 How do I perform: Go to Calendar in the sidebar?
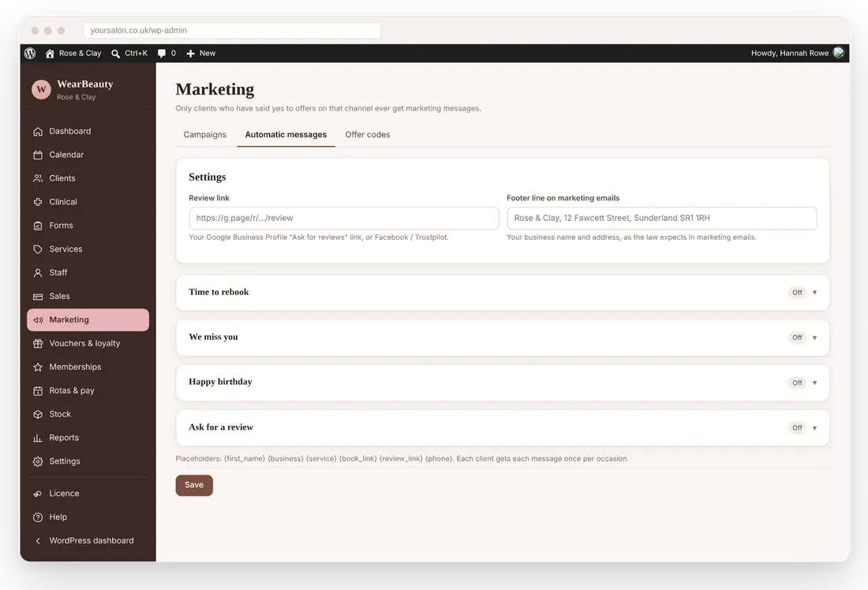[88, 155]
